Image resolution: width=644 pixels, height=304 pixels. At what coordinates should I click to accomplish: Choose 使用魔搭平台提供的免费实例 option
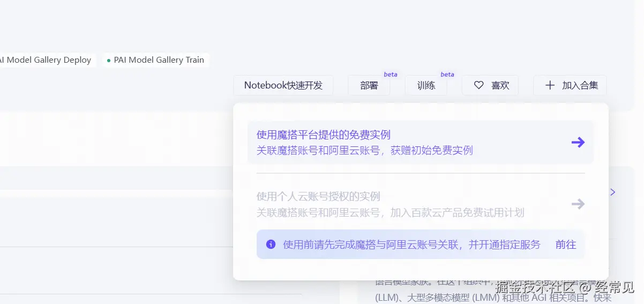(421, 143)
